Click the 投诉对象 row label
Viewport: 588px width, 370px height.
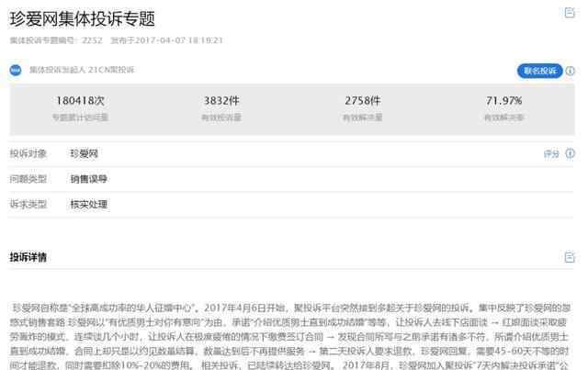(28, 153)
